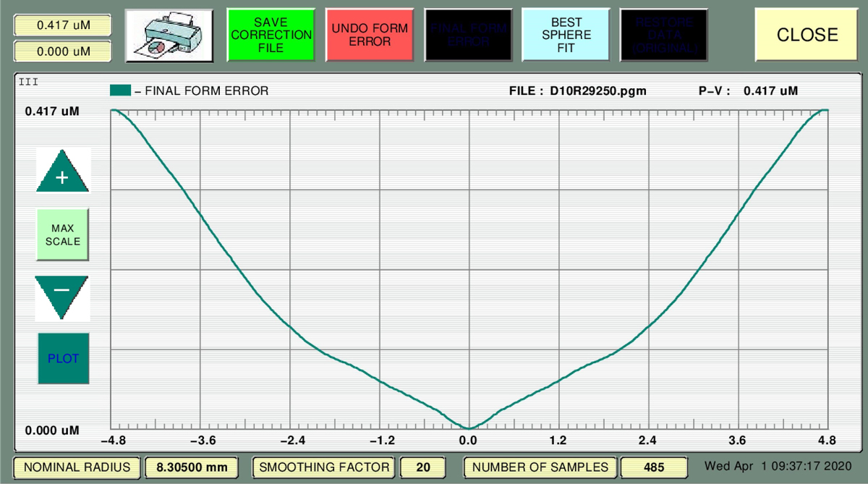
Task: Click the number of samples value 485
Action: point(649,467)
